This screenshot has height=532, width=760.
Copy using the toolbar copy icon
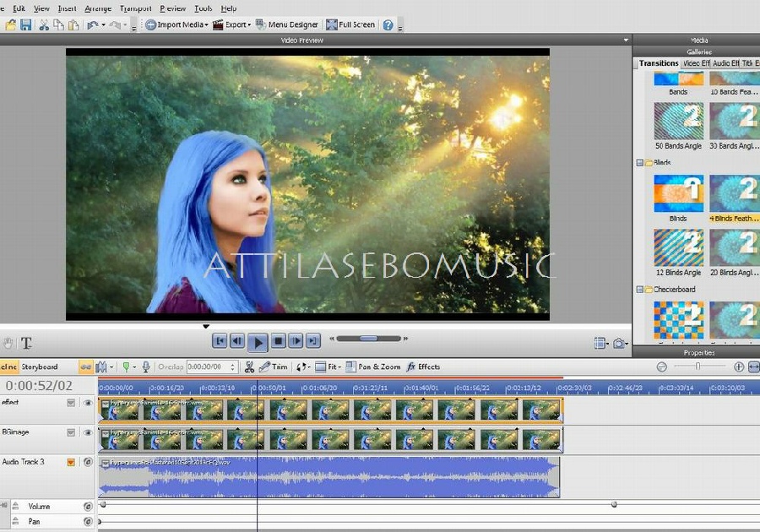pyautogui.click(x=58, y=24)
